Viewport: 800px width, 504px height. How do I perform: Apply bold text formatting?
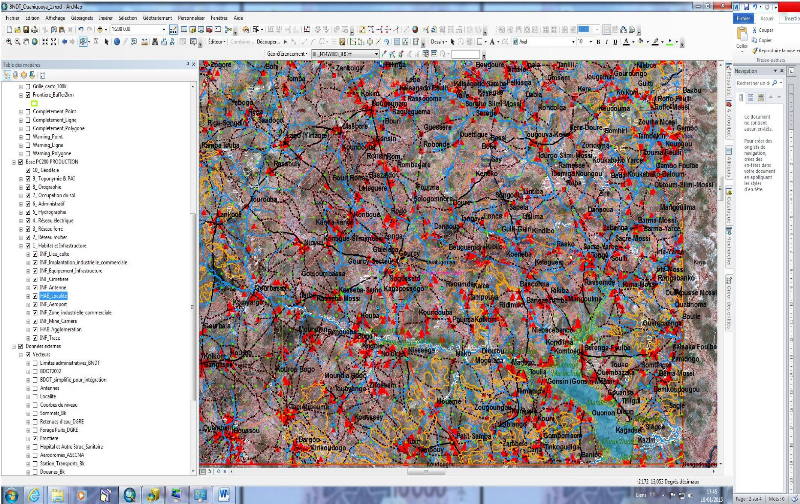pyautogui.click(x=599, y=42)
